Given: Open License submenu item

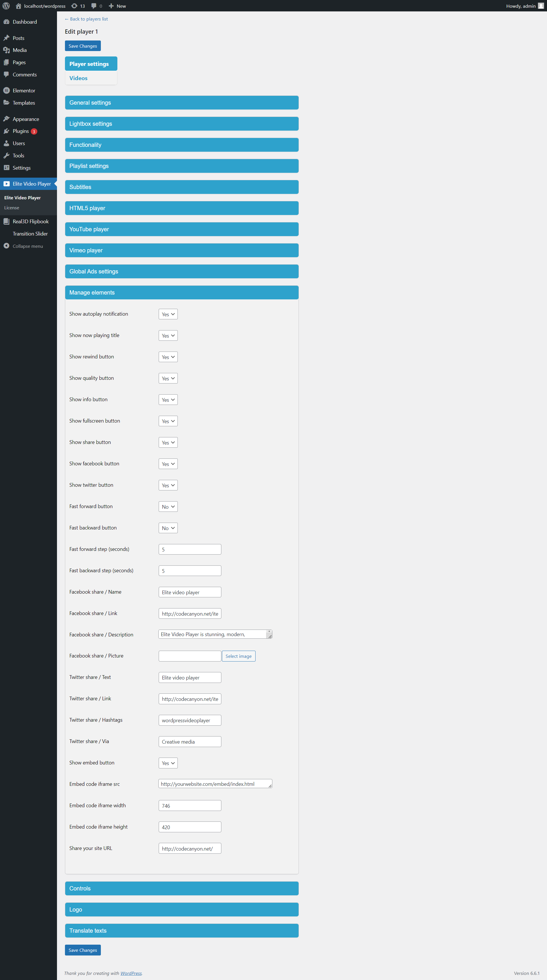Looking at the screenshot, I should [x=12, y=208].
